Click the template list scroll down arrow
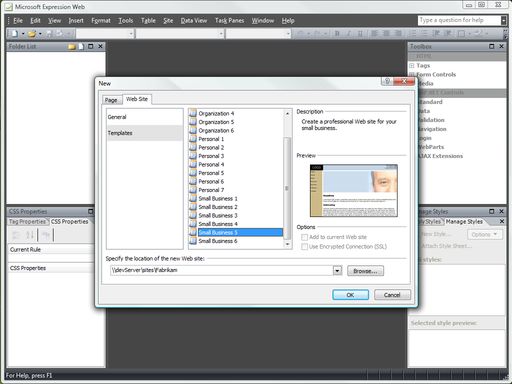 tap(287, 244)
